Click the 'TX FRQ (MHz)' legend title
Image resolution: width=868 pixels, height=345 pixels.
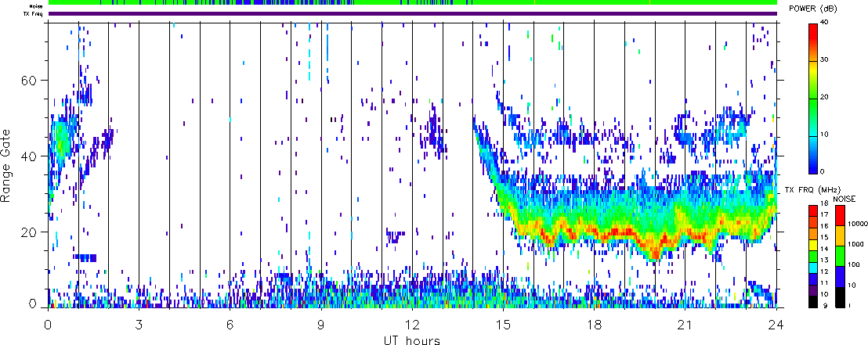pyautogui.click(x=812, y=189)
